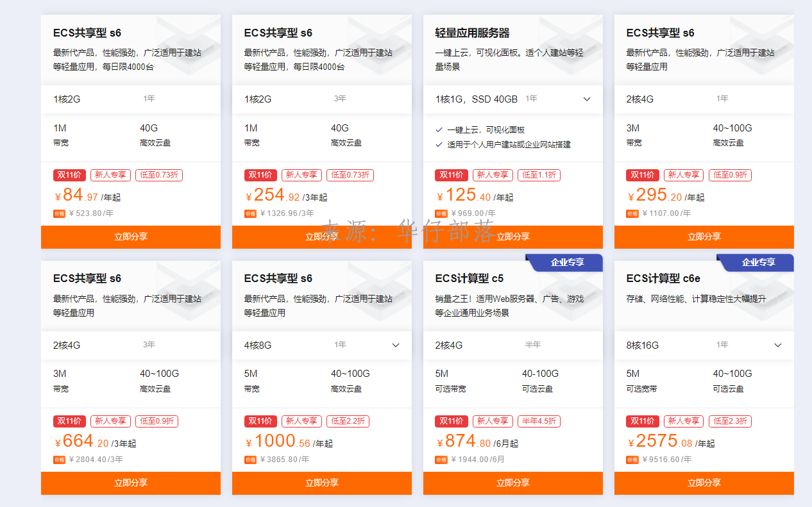Click the 新人专享 tag above ¥874.80

tap(493, 421)
